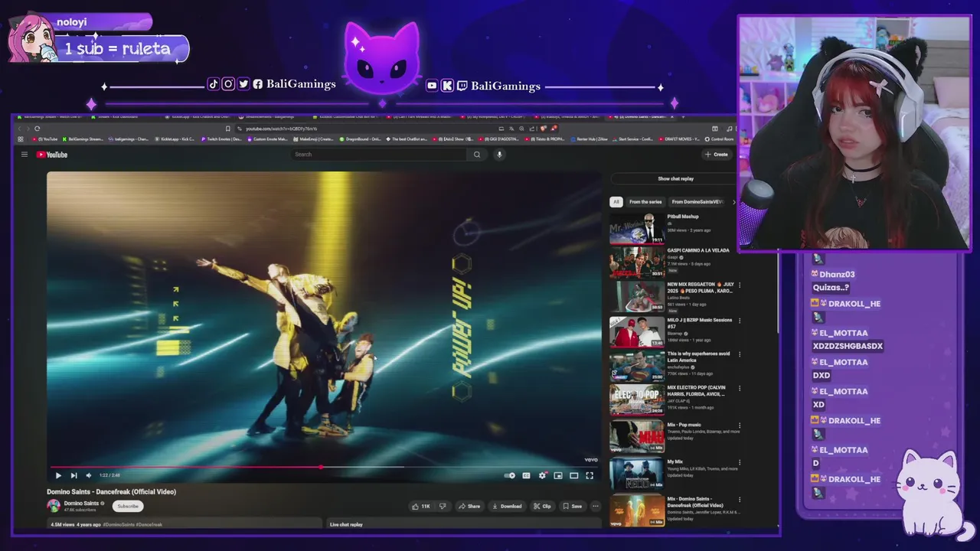Open the MIX ELECTRO POP video
The width and height of the screenshot is (980, 551).
pyautogui.click(x=637, y=400)
